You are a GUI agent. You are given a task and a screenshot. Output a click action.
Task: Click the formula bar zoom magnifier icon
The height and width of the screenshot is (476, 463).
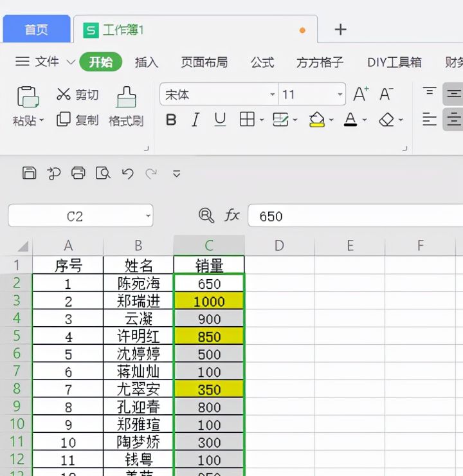coord(206,215)
